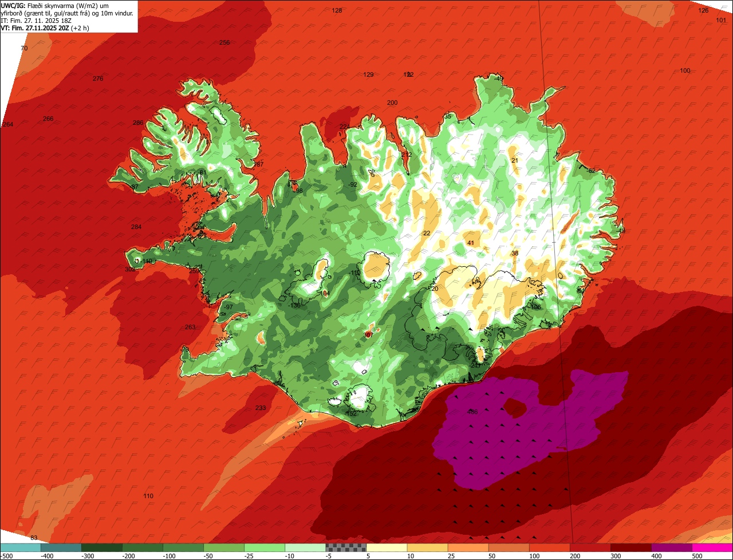The width and height of the screenshot is (733, 560).
Task: Click the map value 233 off the south-west coast
Action: tap(261, 408)
